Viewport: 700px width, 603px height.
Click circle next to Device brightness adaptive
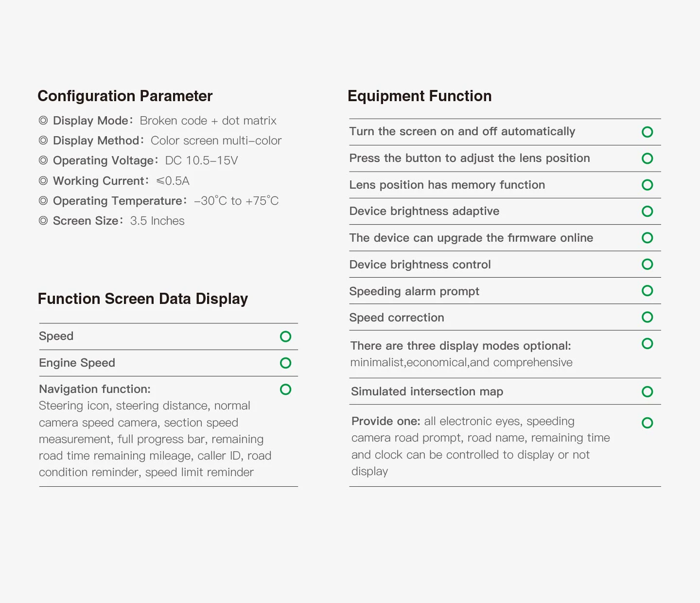point(647,211)
